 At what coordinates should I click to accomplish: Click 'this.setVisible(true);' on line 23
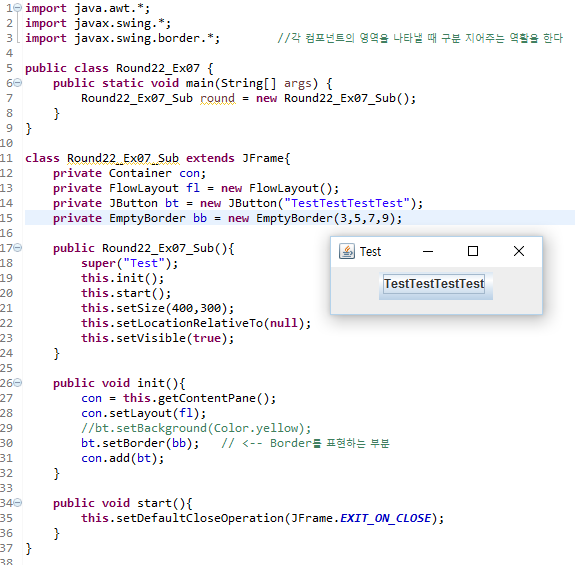(158, 338)
